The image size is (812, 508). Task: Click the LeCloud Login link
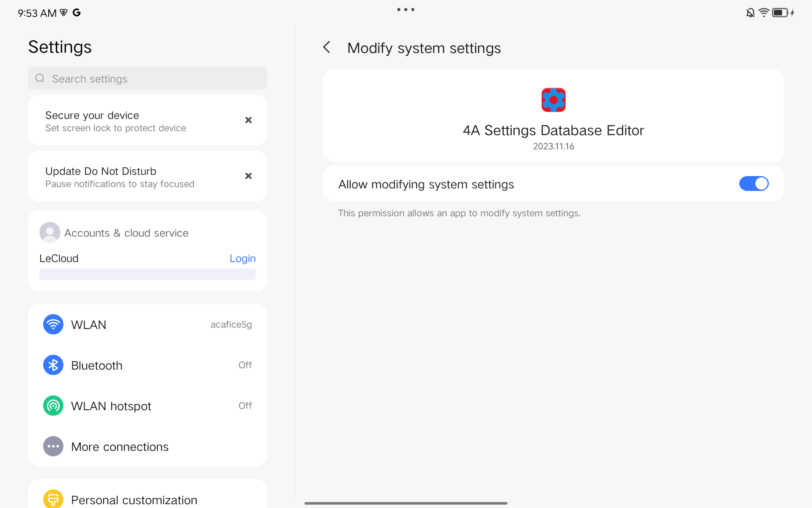pyautogui.click(x=242, y=258)
